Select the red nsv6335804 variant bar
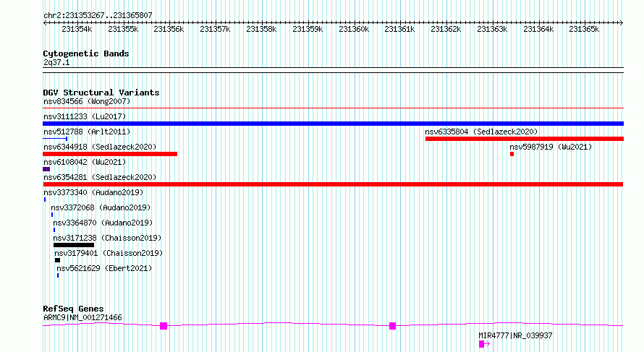The width and height of the screenshot is (644, 352). click(x=525, y=139)
